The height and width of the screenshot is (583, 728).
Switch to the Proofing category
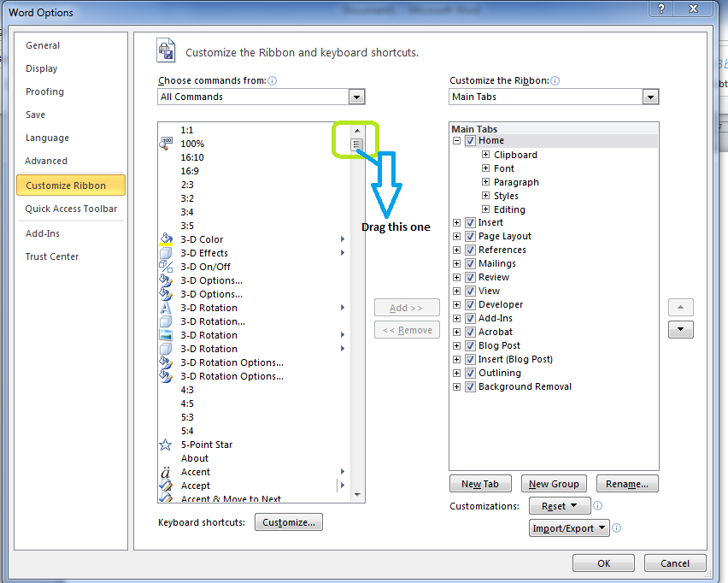[x=44, y=91]
